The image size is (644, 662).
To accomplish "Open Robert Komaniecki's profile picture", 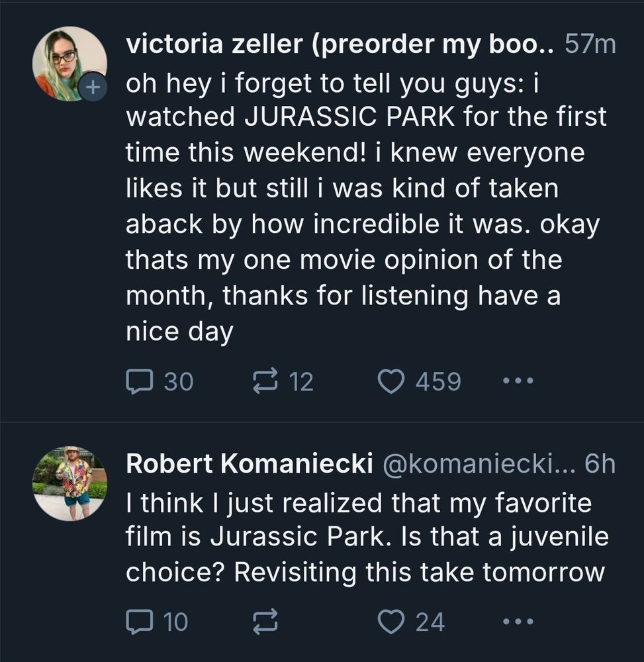I will [x=69, y=483].
